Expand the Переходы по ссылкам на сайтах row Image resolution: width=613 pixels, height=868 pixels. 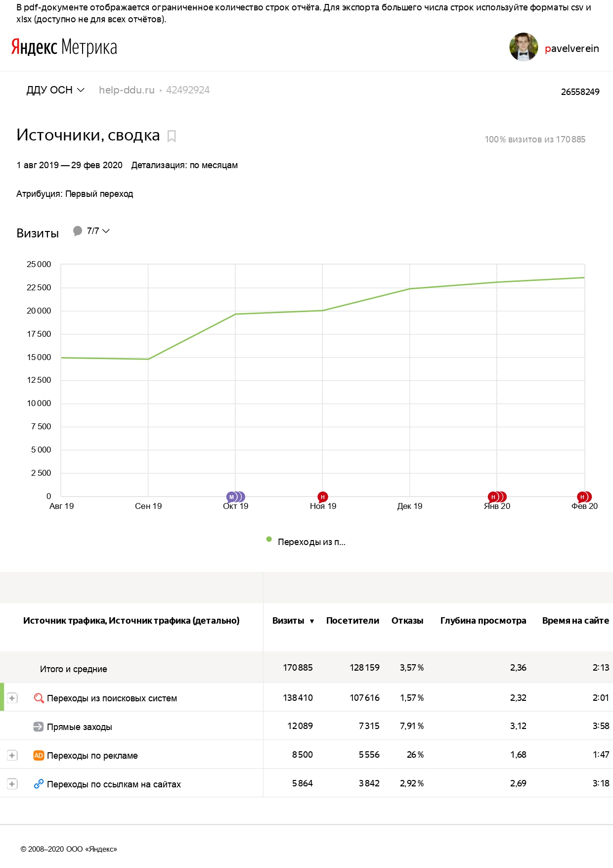pos(12,784)
